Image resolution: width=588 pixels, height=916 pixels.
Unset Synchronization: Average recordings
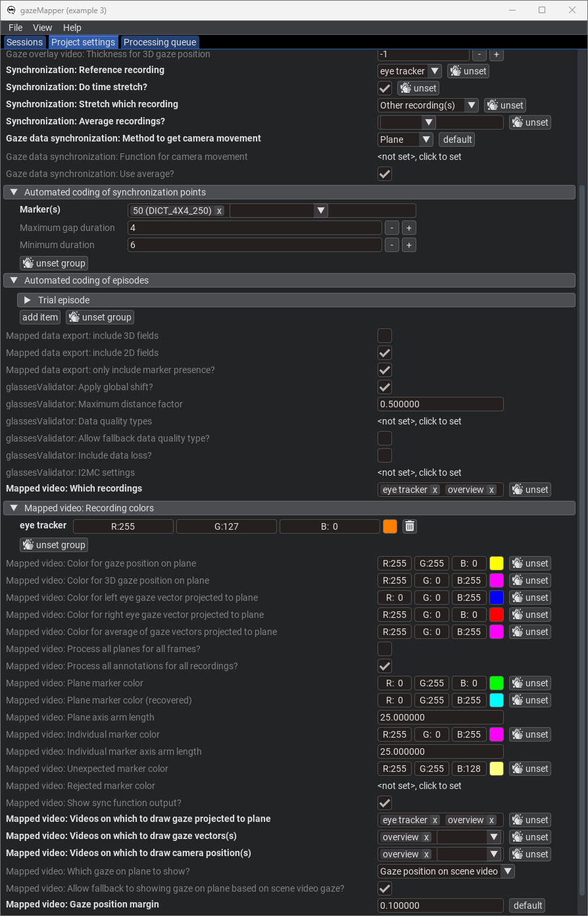pos(529,122)
